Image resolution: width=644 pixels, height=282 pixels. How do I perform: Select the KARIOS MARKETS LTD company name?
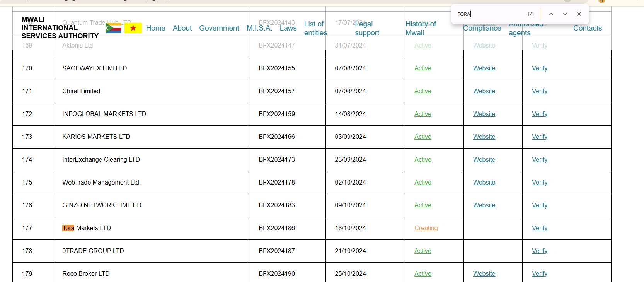tap(96, 137)
